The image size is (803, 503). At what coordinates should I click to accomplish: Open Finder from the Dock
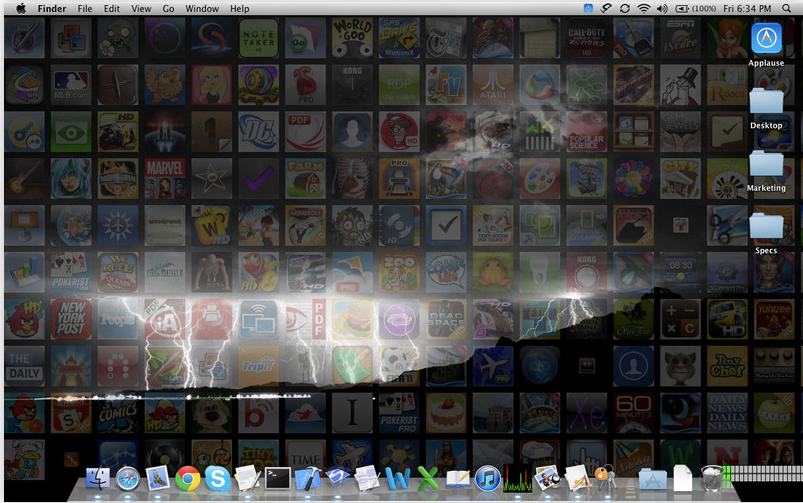pos(97,478)
